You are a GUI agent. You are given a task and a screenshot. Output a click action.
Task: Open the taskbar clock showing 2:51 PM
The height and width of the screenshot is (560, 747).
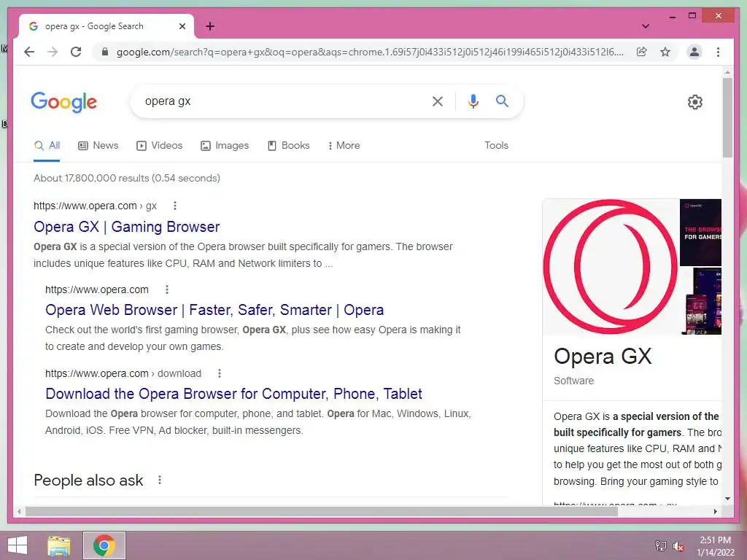[x=715, y=545]
